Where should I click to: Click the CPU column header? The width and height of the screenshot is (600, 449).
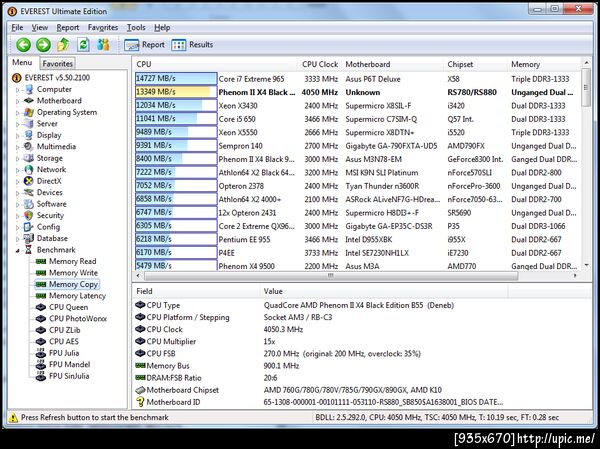pos(216,64)
